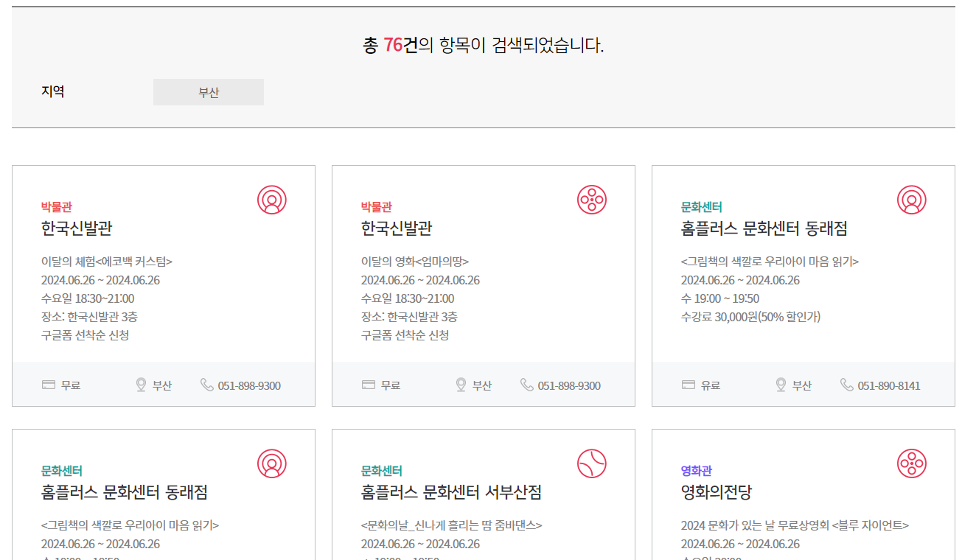Click the person icon on 동래점 card showing 수강료

point(912,200)
